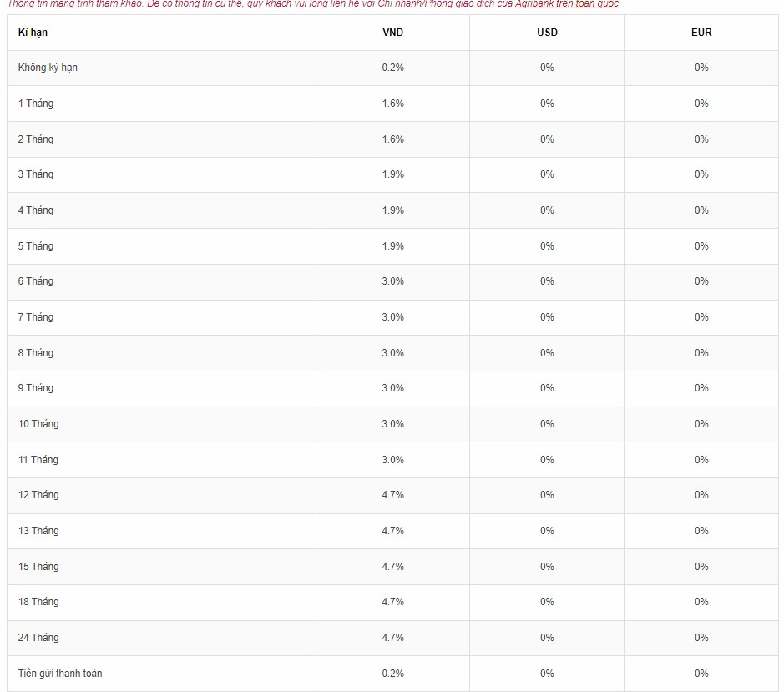784x692 pixels.
Task: Open the Agribank trên toàn quốc link
Action: [566, 4]
